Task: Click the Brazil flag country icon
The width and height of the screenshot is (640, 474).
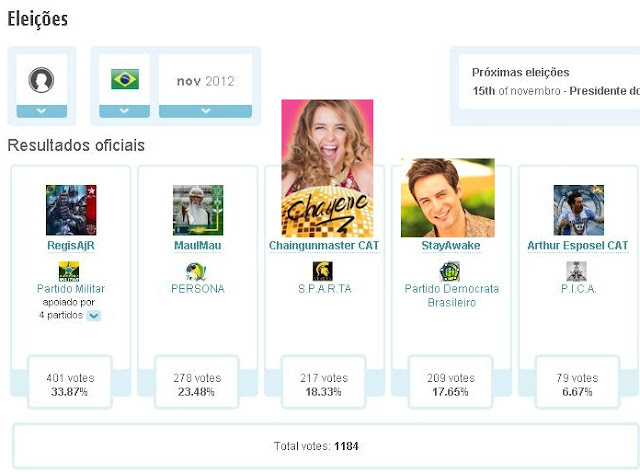Action: [x=125, y=79]
